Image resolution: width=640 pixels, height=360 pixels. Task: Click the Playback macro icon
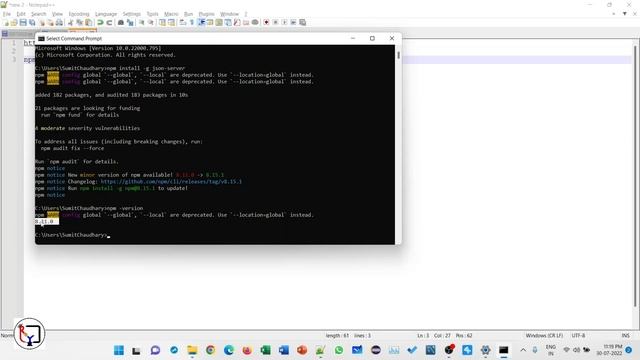[284, 22]
